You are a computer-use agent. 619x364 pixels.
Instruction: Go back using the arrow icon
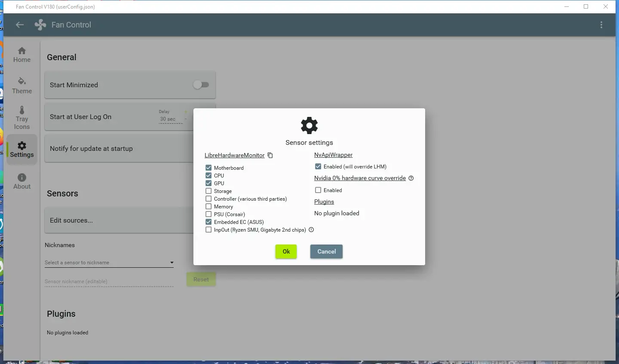pyautogui.click(x=20, y=25)
